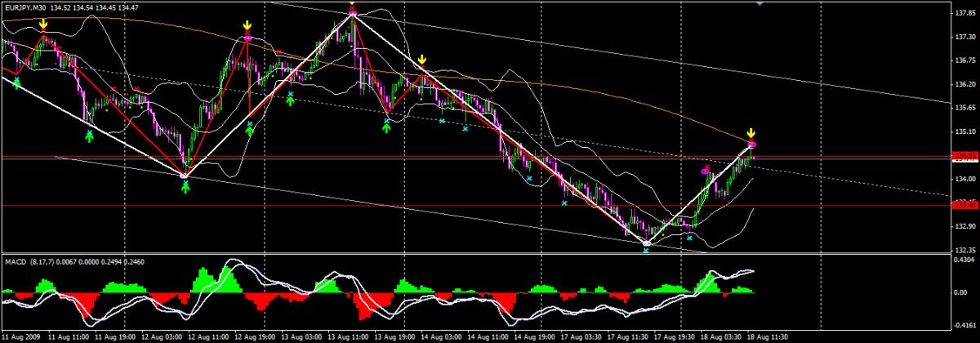The height and width of the screenshot is (343, 980).
Task: Click the 12 Aug 03:00 time label
Action: point(160,336)
